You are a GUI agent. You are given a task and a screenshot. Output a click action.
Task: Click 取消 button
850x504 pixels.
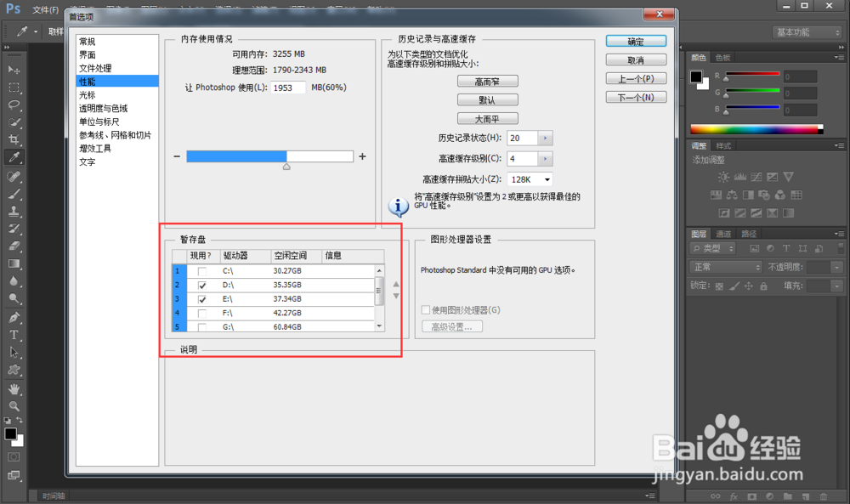click(x=636, y=60)
